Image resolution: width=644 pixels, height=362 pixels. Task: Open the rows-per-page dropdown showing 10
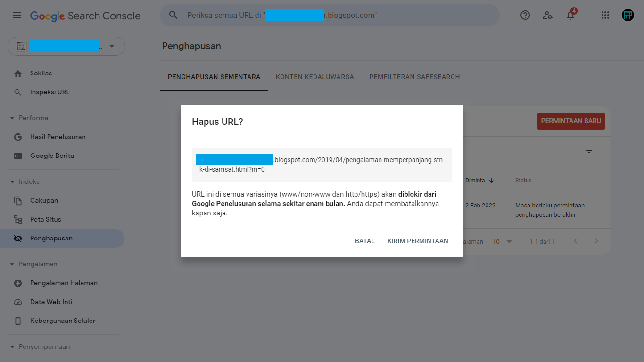[x=502, y=241]
